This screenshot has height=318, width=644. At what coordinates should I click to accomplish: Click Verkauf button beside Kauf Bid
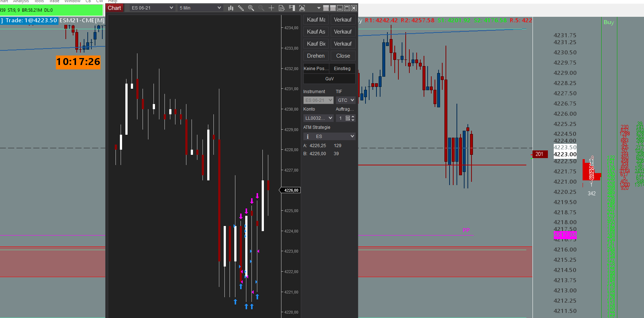pos(343,44)
